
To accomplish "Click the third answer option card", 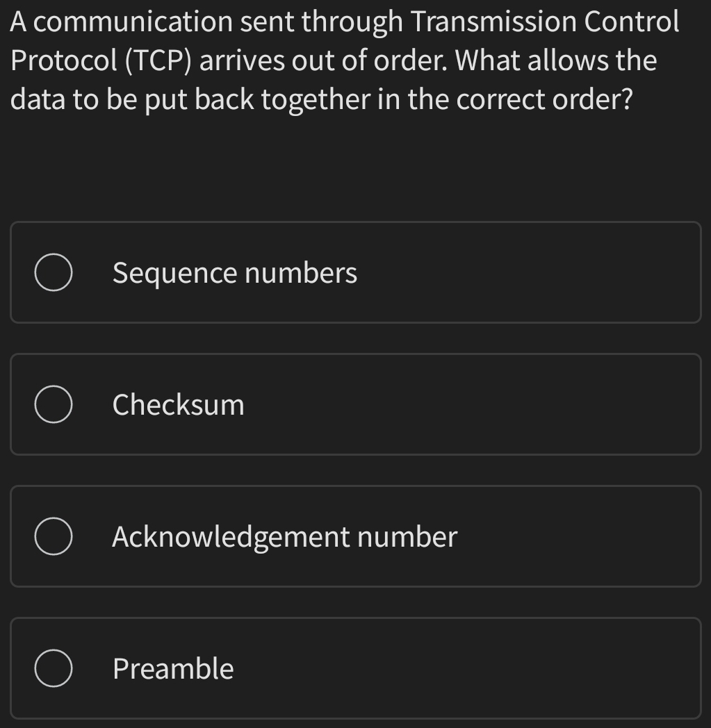I will point(356,536).
